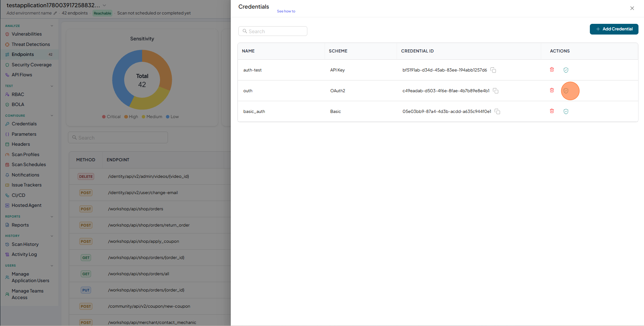Delete the basic_auth credential
The height and width of the screenshot is (326, 644).
[x=552, y=111]
